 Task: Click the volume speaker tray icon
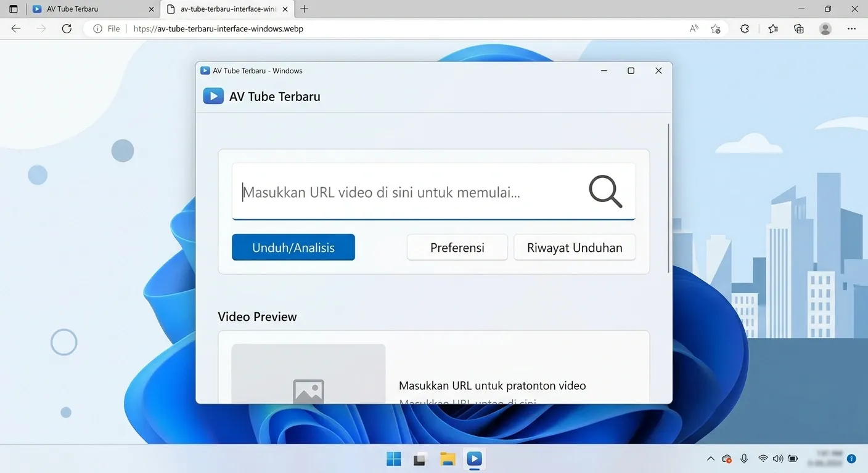[777, 459]
